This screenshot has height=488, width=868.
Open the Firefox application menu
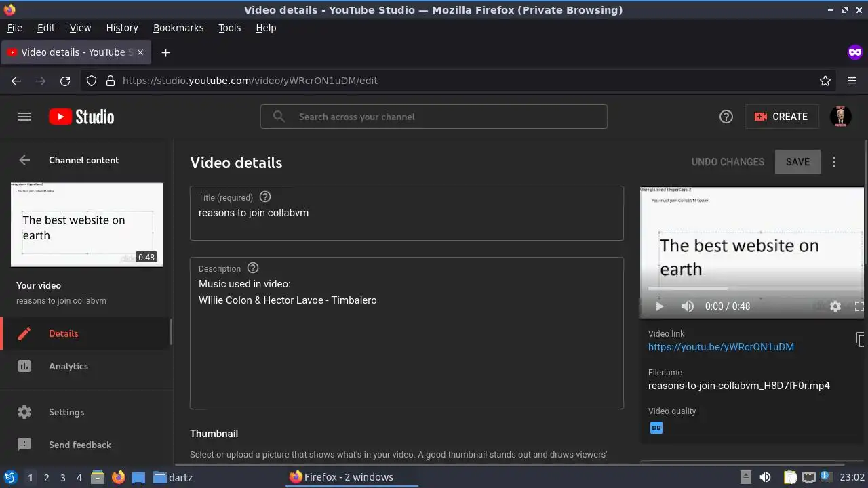tap(852, 81)
